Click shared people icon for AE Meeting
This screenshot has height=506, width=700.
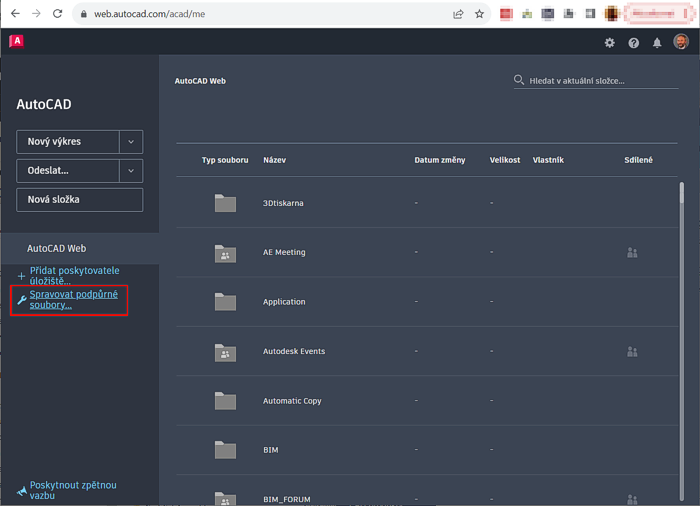tap(632, 253)
